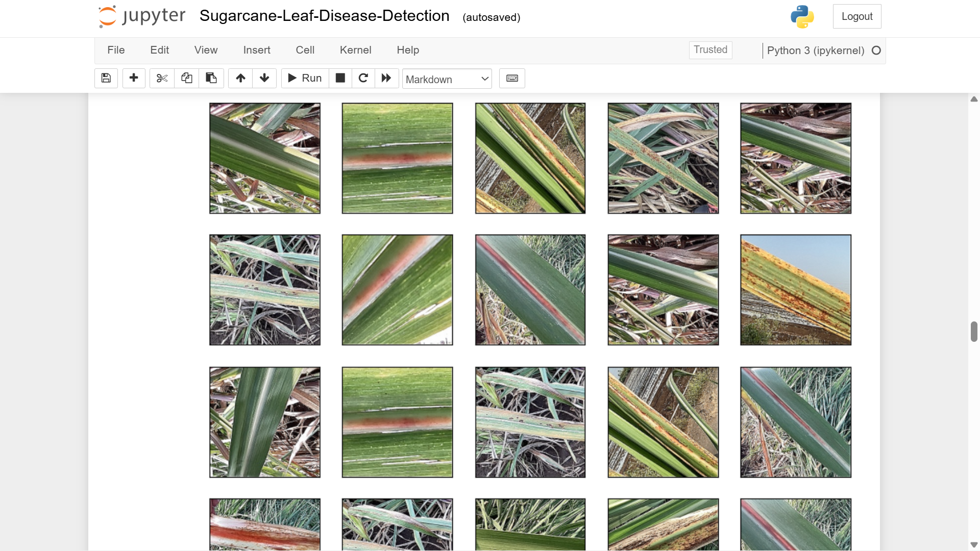Open the File menu
This screenshot has height=551, width=980.
(x=116, y=50)
